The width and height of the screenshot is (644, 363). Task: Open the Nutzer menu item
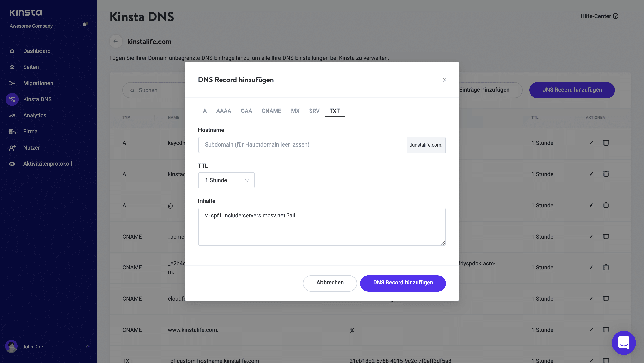[x=32, y=148]
